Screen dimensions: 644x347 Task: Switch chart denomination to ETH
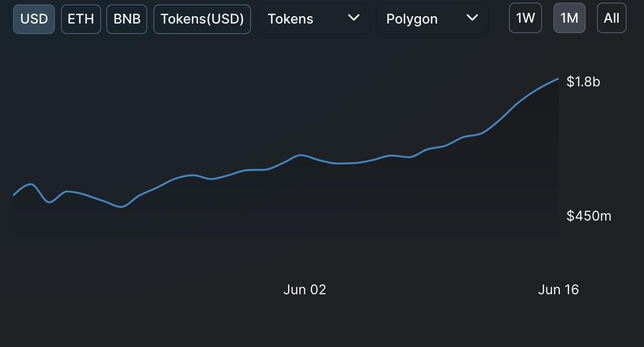pos(81,19)
